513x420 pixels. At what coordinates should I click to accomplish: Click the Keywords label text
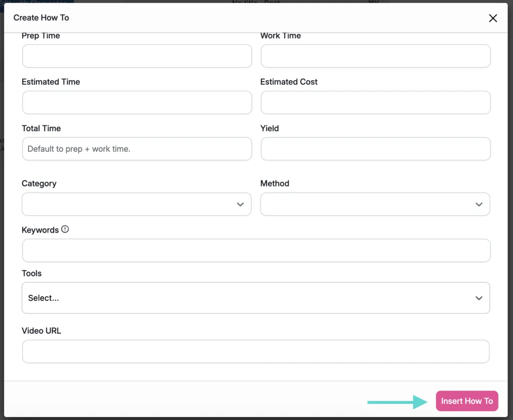[40, 230]
